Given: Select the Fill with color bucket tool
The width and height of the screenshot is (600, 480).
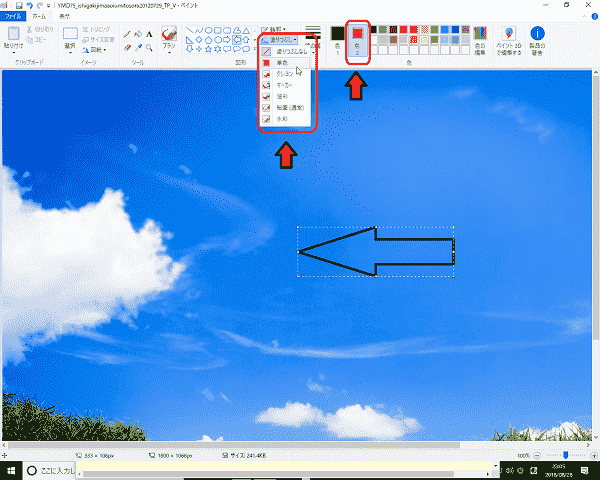Looking at the screenshot, I should pos(138,34).
